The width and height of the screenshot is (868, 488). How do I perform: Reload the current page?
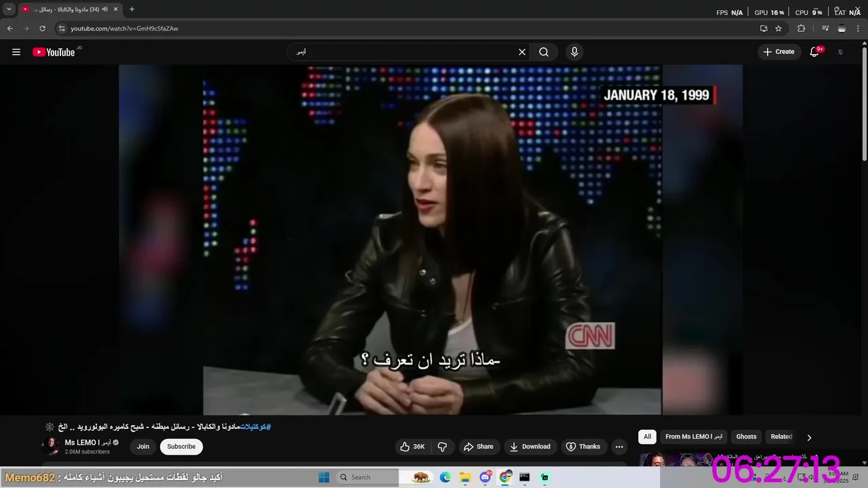[x=42, y=28]
